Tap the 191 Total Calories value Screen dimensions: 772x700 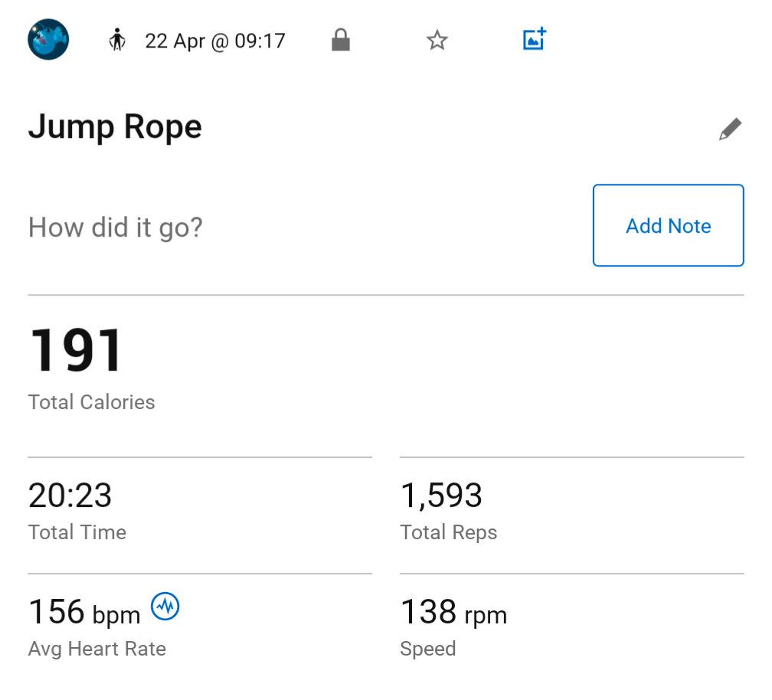[76, 351]
